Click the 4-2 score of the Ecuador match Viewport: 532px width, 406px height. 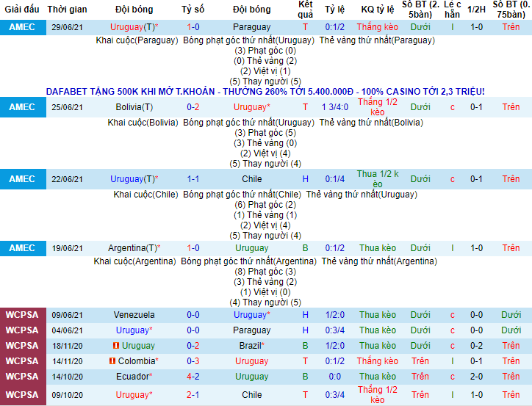click(x=195, y=377)
